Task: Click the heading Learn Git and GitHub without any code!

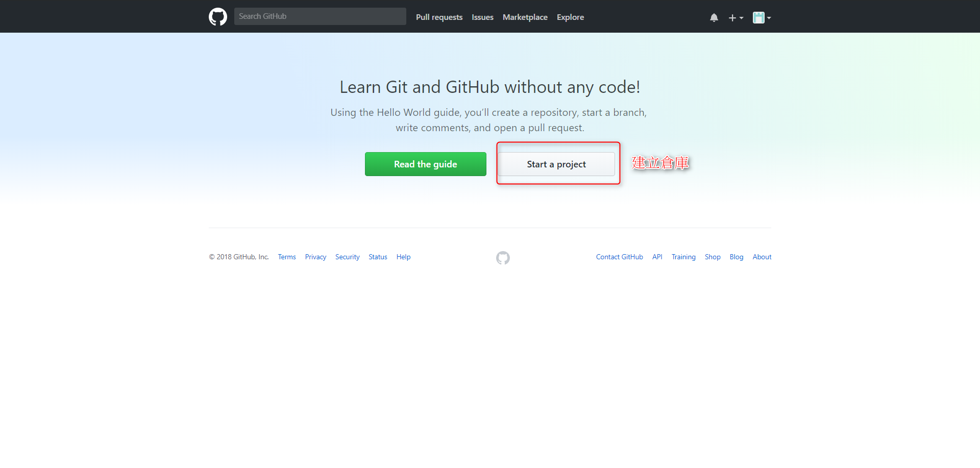Action: point(490,87)
